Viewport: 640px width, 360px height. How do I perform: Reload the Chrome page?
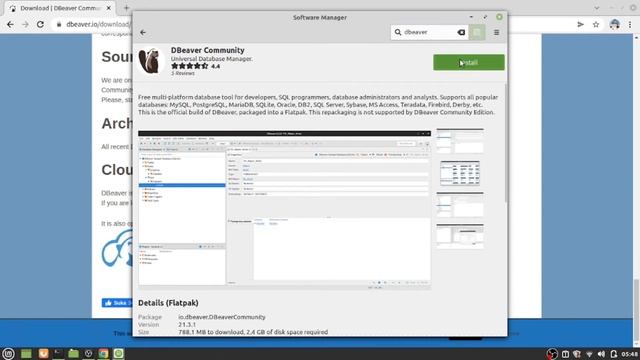click(x=40, y=24)
